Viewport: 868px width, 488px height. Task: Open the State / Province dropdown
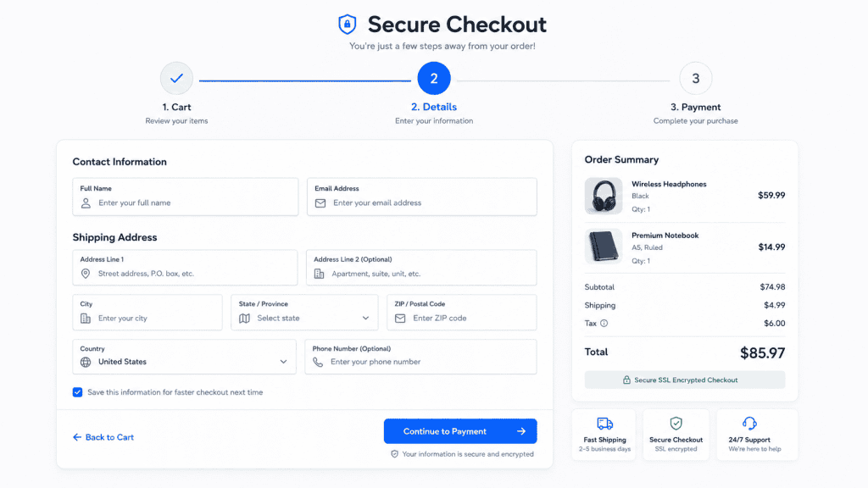tap(304, 313)
